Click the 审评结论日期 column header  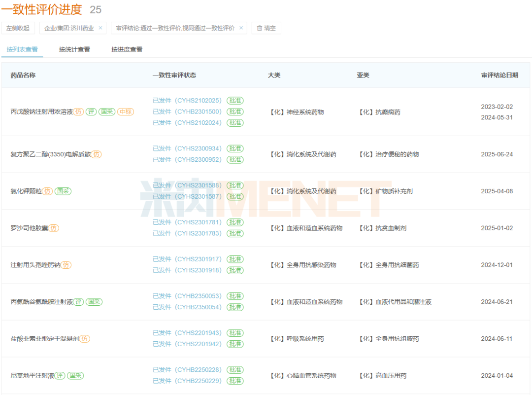[499, 75]
